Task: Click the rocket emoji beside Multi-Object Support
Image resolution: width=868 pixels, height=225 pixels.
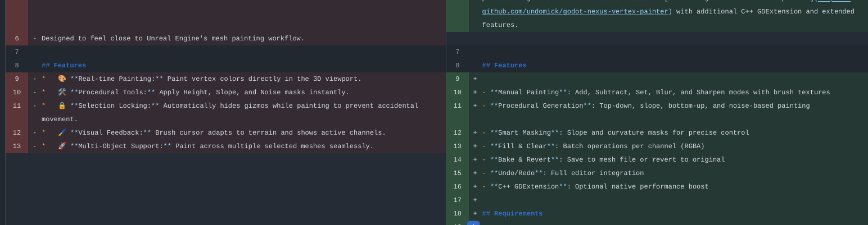Action: coord(62,146)
